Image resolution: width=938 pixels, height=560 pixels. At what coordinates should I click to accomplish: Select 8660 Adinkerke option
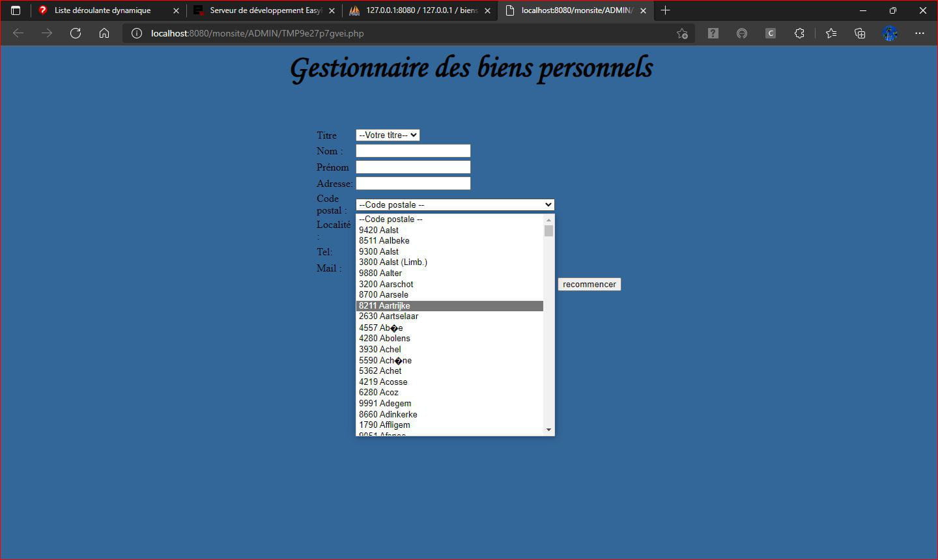[449, 414]
